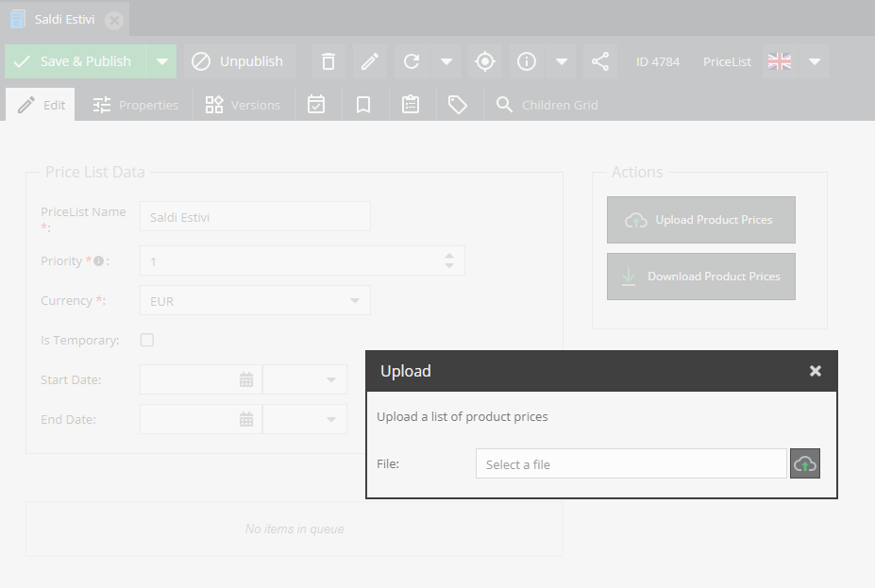This screenshot has width=875, height=588.
Task: Open the bookmark icon in the tab bar
Action: point(363,104)
